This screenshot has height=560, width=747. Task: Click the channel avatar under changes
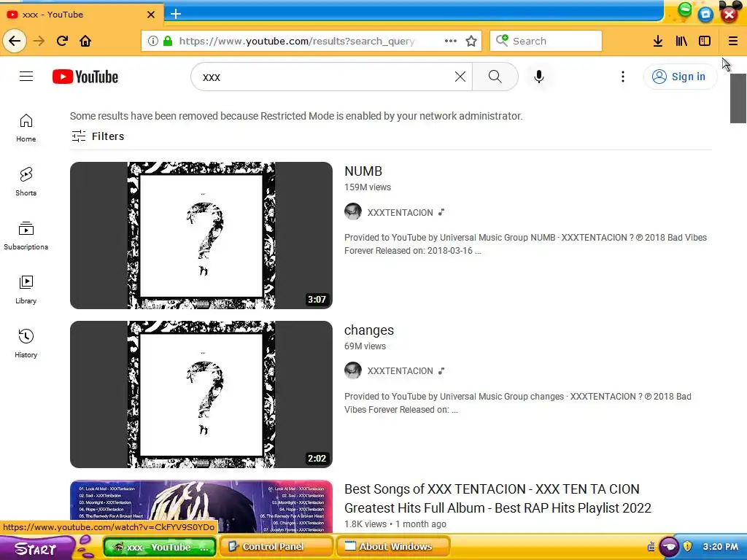pyautogui.click(x=353, y=370)
